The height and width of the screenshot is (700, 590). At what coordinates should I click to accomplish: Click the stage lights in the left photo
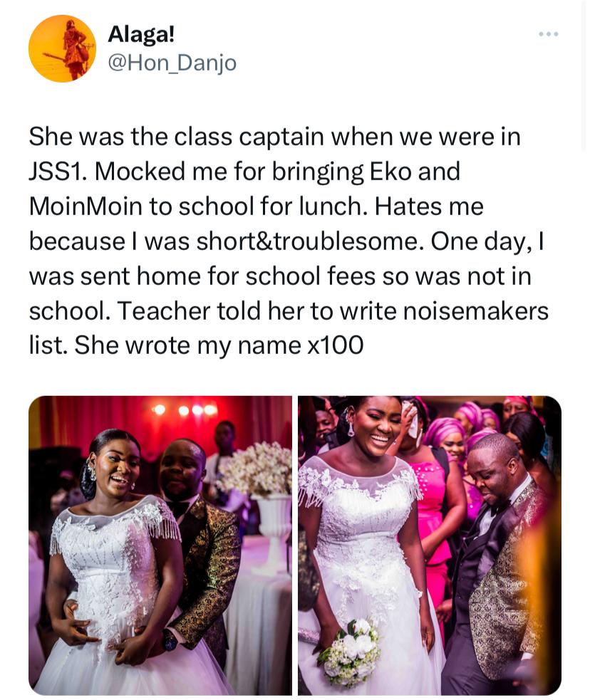pos(185,410)
